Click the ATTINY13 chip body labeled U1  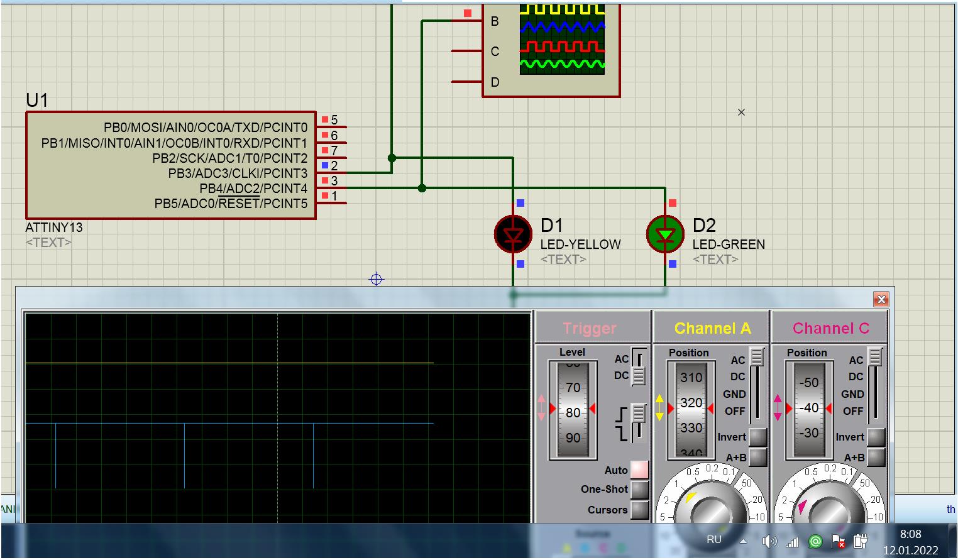[170, 165]
